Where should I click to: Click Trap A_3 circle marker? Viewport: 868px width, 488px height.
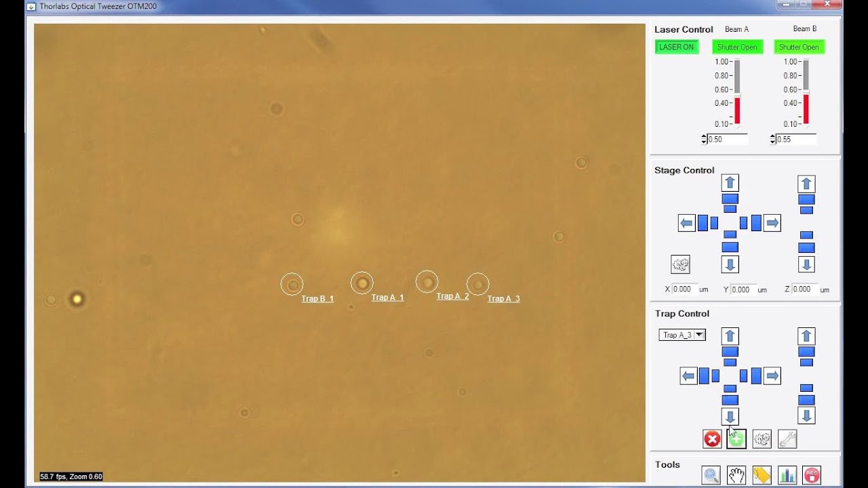tap(478, 284)
